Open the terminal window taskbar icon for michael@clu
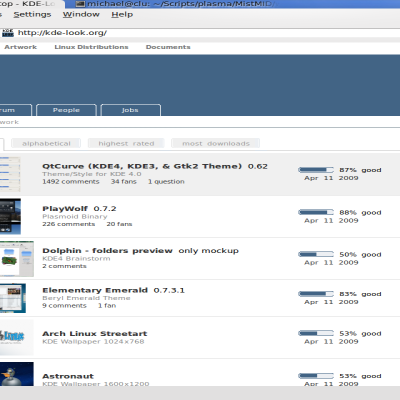This screenshot has height=400, width=400. 80,4
